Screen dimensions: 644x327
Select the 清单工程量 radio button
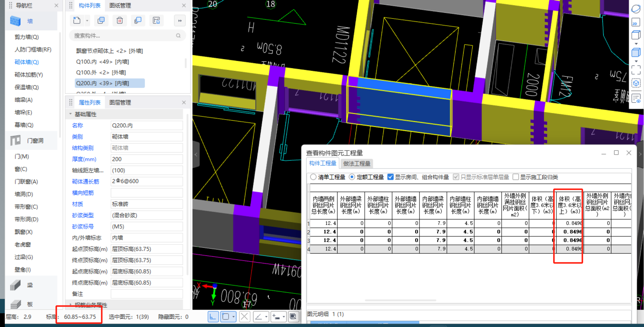313,177
